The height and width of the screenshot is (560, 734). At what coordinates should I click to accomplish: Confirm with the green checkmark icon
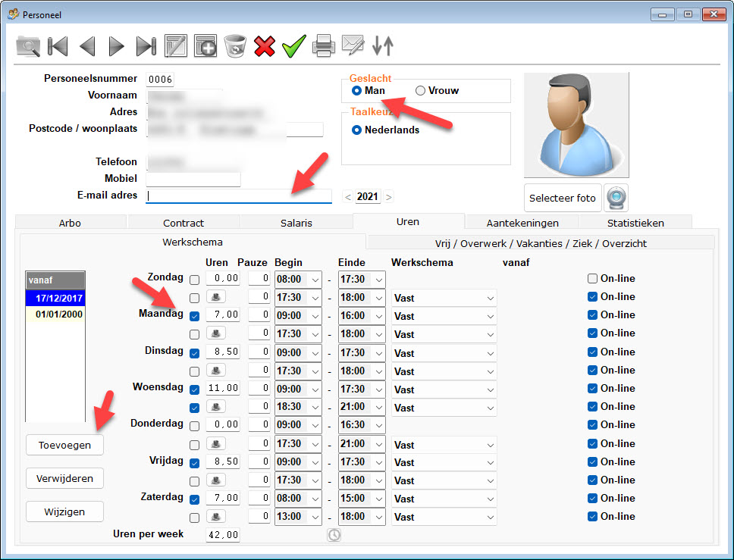[293, 46]
